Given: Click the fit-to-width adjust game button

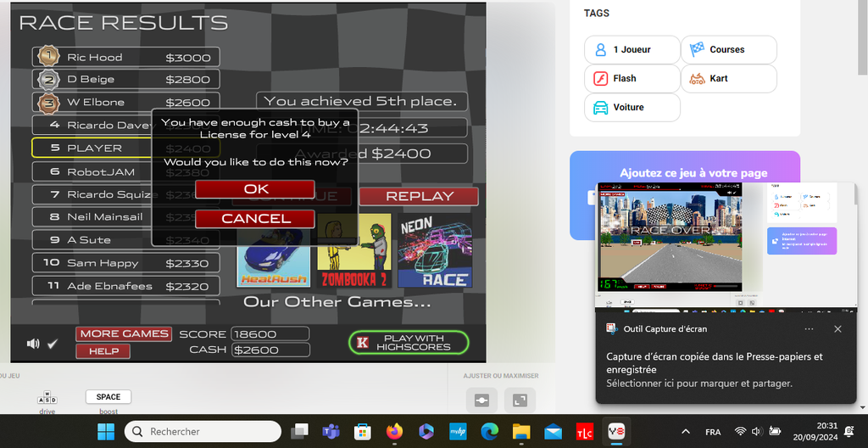Looking at the screenshot, I should point(481,400).
